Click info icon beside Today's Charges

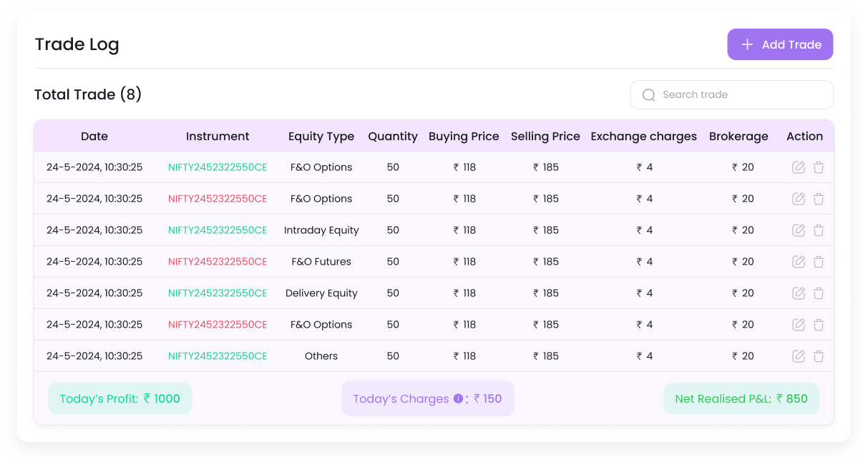[x=458, y=398]
